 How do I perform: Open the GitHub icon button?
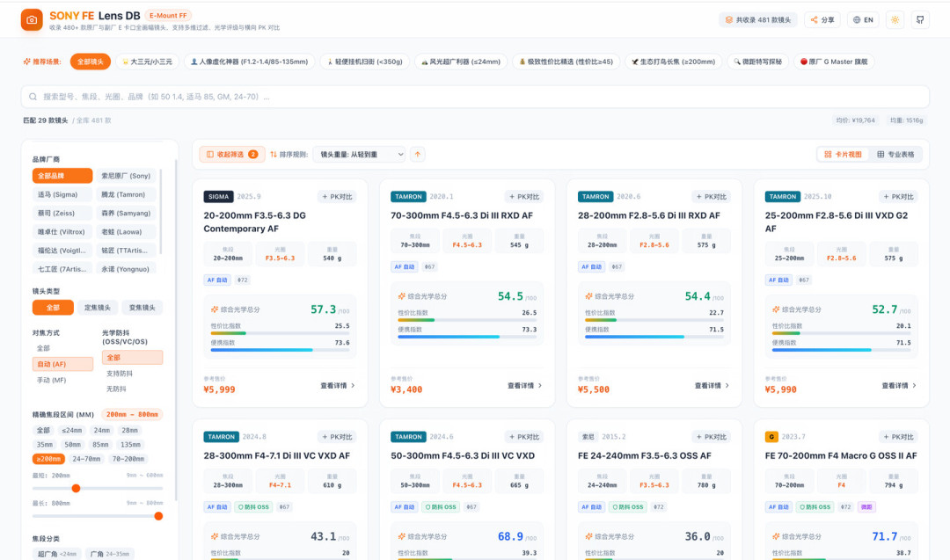tap(920, 20)
